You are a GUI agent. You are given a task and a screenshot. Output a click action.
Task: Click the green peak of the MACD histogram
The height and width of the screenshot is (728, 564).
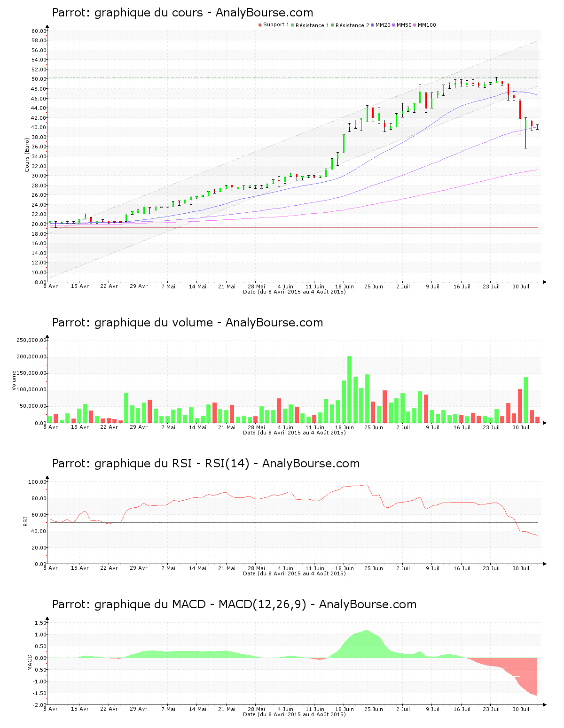[x=367, y=643]
